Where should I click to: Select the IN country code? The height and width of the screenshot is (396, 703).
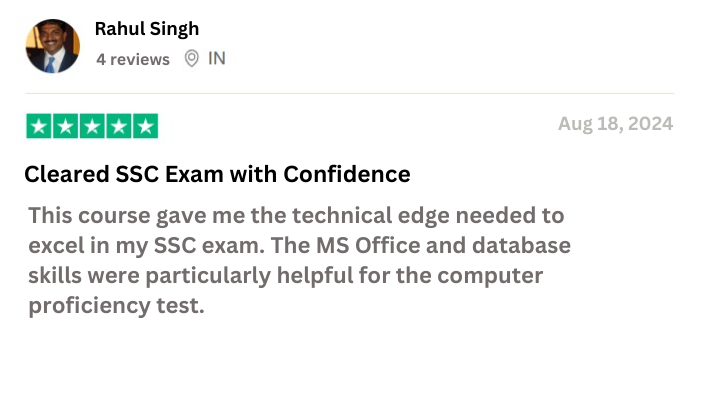(x=217, y=59)
